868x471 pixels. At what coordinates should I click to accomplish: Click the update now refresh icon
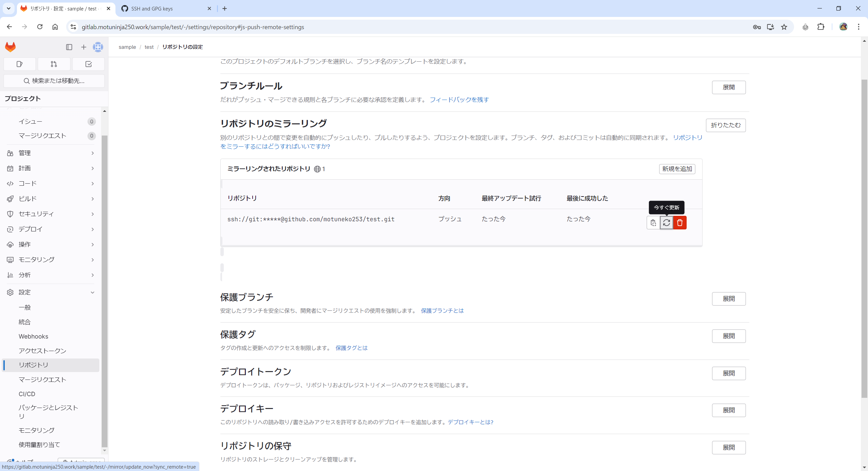pos(666,223)
